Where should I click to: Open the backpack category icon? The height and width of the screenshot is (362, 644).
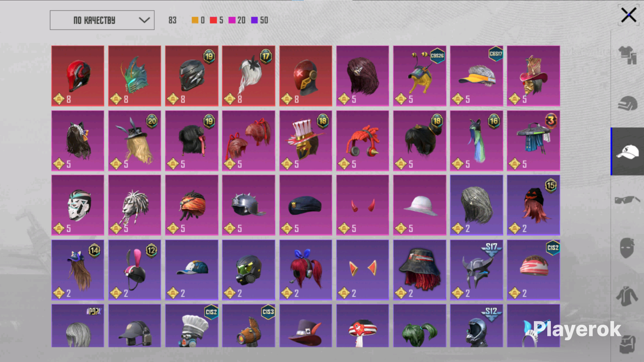click(627, 344)
